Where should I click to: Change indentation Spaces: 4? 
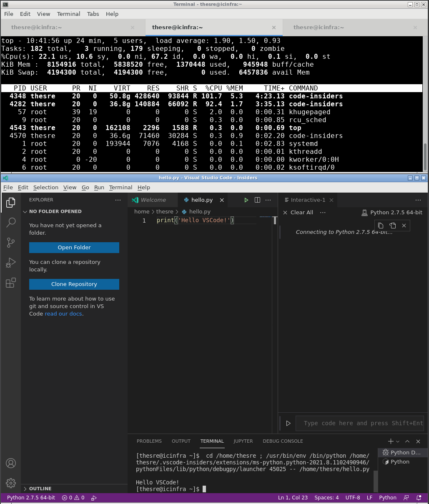coord(326,498)
